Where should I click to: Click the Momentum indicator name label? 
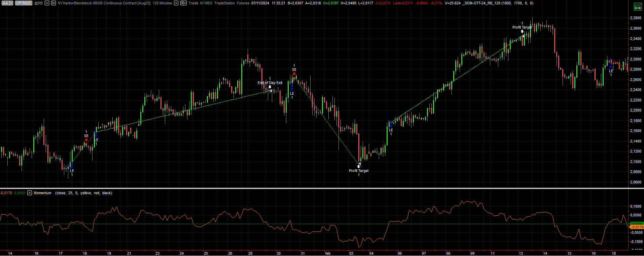click(42, 193)
